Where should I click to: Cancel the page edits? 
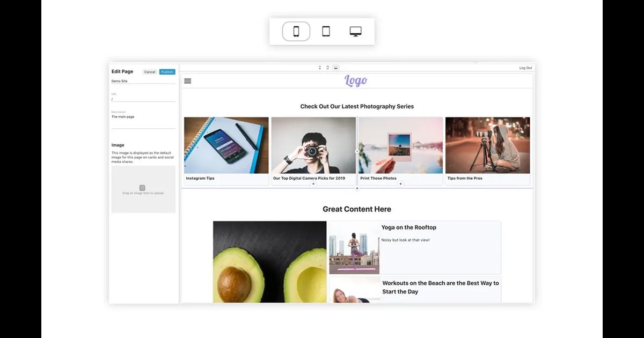(150, 71)
